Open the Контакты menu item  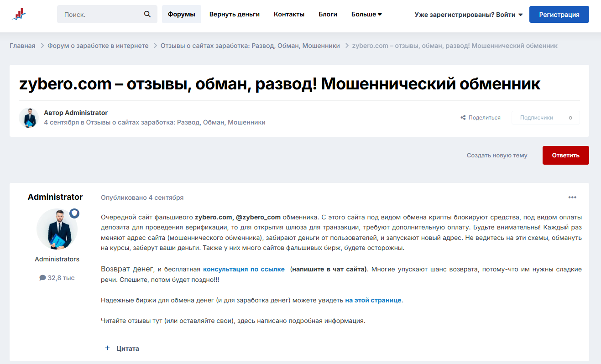click(x=289, y=14)
